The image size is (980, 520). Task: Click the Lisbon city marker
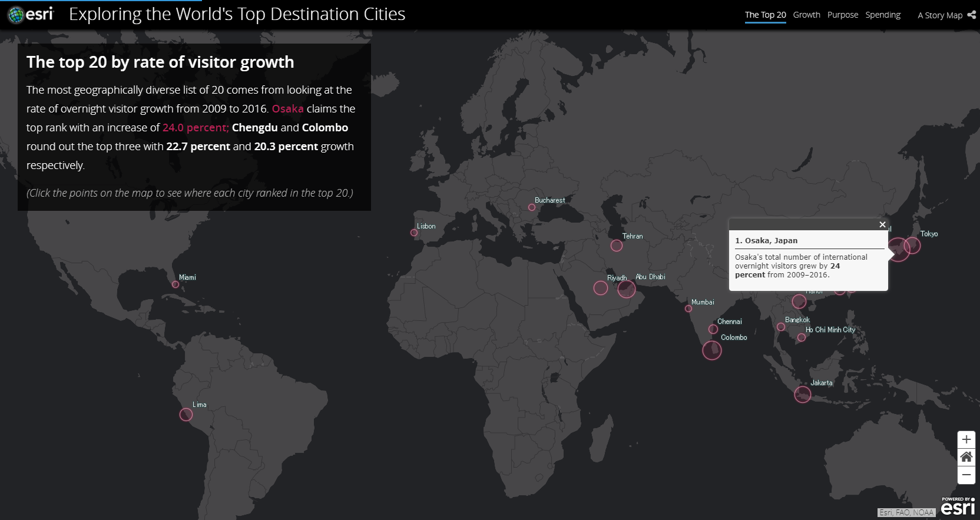pyautogui.click(x=414, y=233)
